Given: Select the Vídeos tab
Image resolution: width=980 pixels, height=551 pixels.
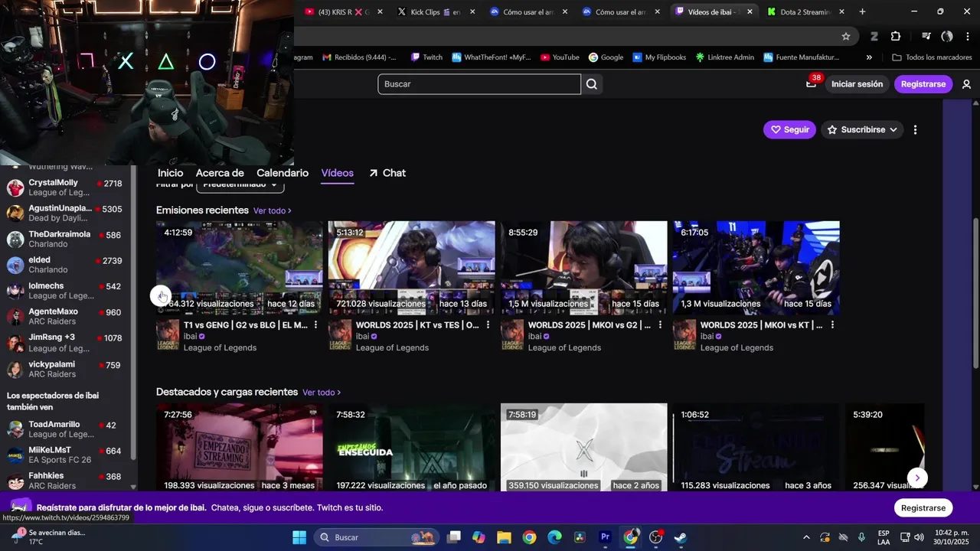Looking at the screenshot, I should (x=338, y=173).
